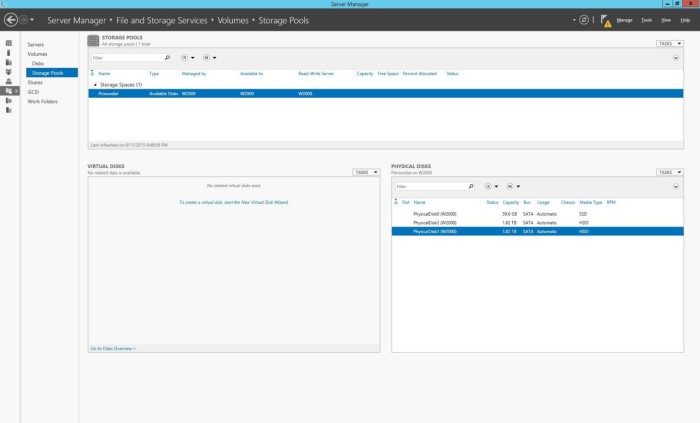Sort physical disks by Media Type column
The width and height of the screenshot is (700, 423).
point(591,203)
